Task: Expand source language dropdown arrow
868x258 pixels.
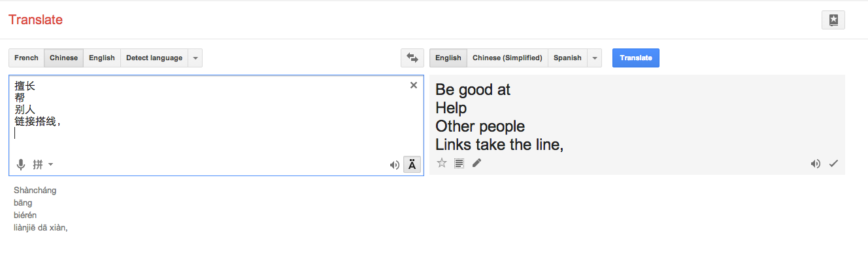Action: point(195,58)
